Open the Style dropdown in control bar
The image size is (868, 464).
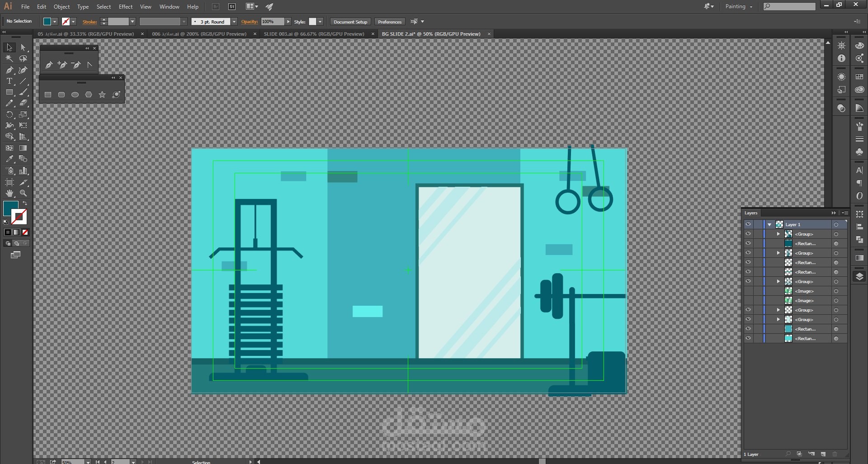[320, 22]
